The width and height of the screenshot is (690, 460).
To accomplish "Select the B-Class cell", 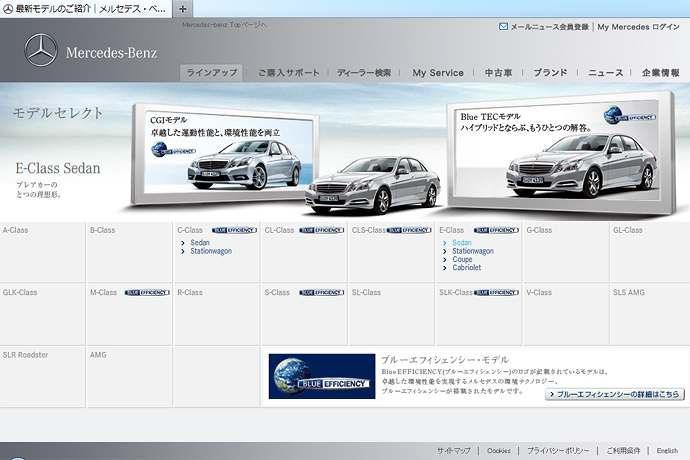I will point(129,252).
